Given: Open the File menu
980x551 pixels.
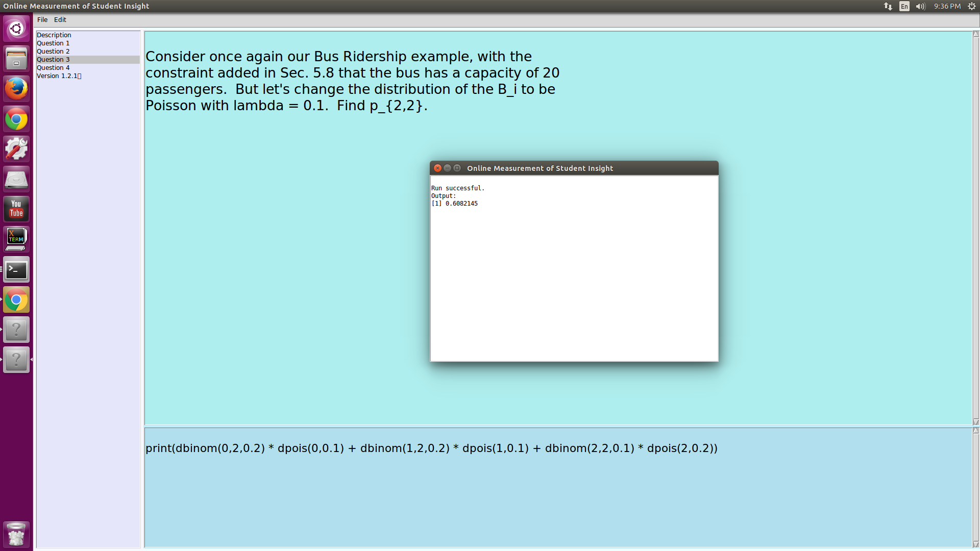Looking at the screenshot, I should point(42,20).
